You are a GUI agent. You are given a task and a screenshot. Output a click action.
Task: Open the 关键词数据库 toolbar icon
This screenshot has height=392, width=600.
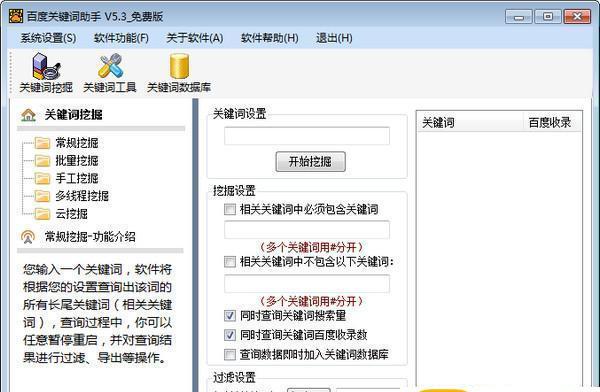click(179, 73)
